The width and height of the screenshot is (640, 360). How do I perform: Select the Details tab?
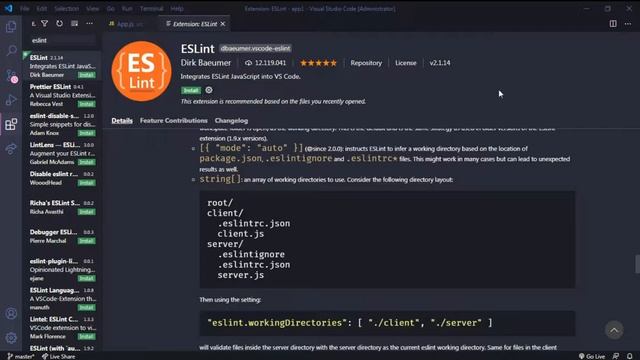point(122,120)
